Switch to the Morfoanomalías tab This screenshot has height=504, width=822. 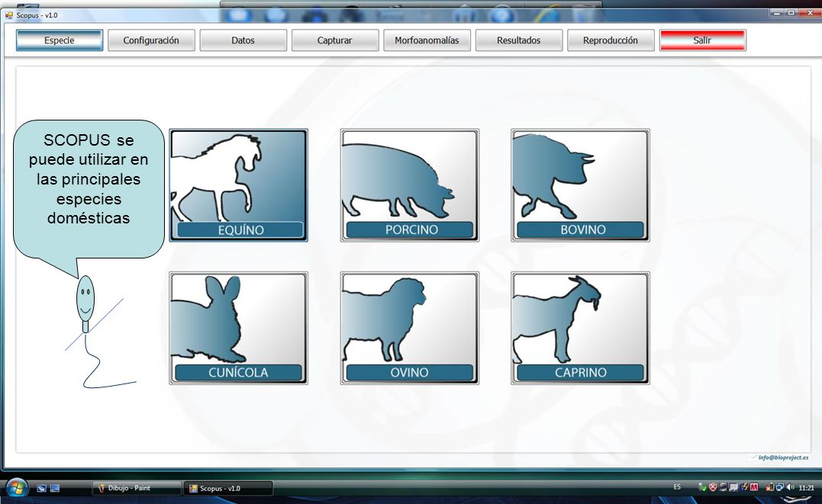click(427, 40)
